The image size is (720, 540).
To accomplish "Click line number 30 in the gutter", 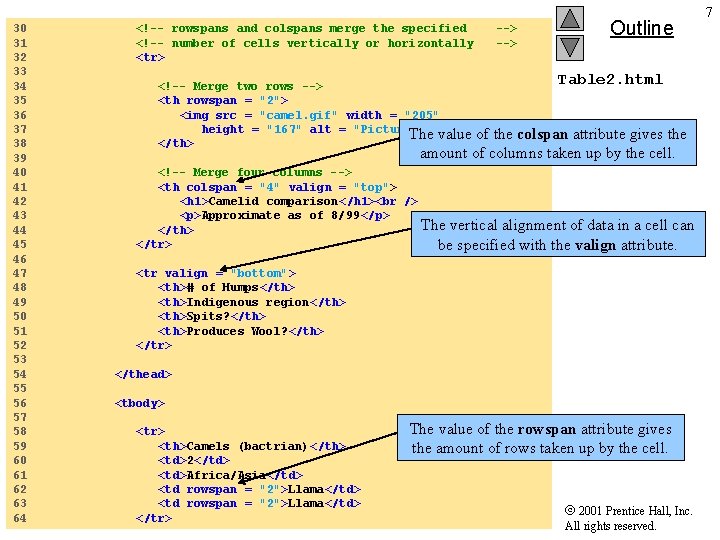I will (20, 28).
